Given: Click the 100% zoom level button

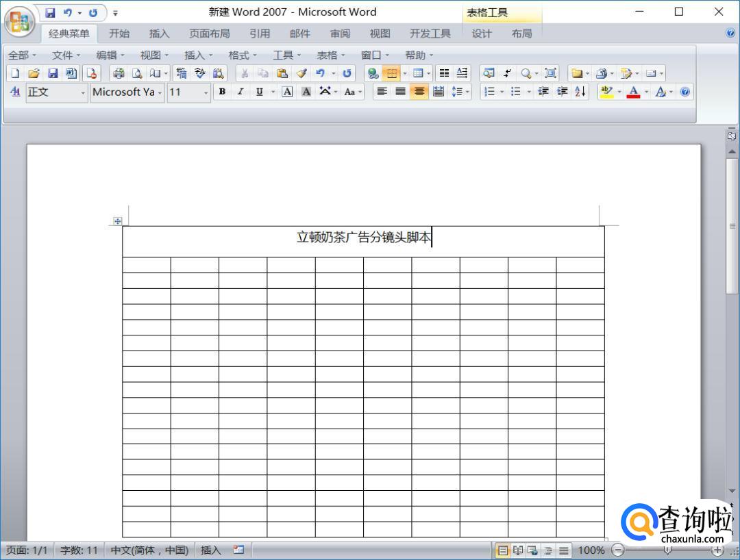Looking at the screenshot, I should (591, 550).
